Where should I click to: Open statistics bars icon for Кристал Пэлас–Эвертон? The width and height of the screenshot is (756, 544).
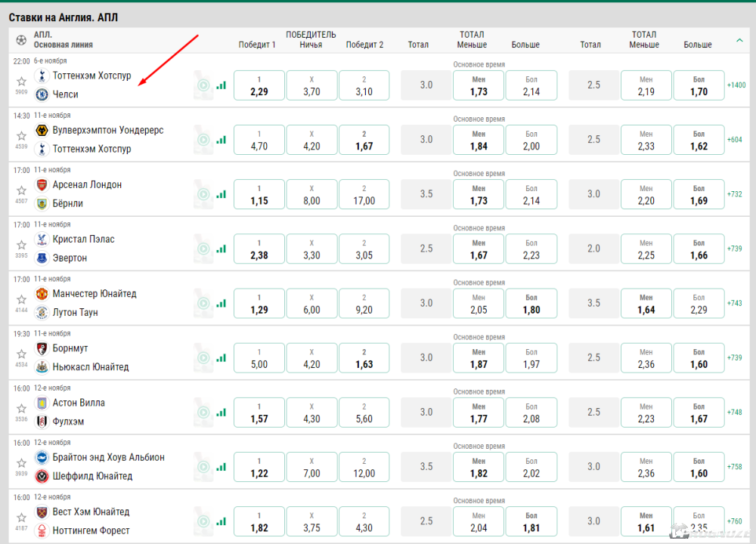[x=222, y=249]
